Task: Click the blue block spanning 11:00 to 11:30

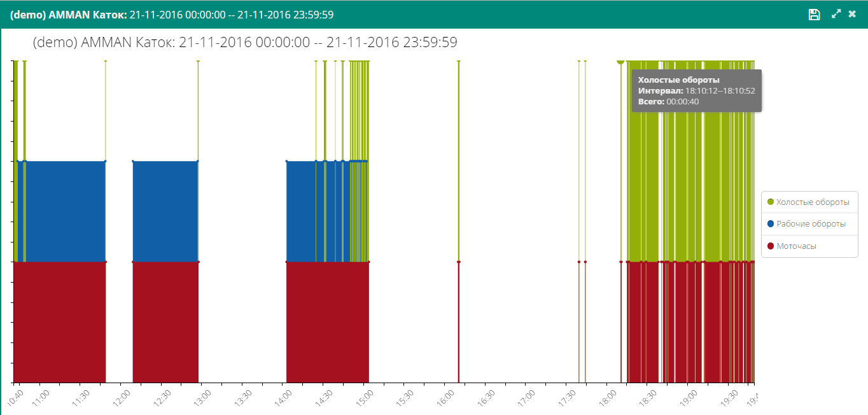Action: point(60,211)
